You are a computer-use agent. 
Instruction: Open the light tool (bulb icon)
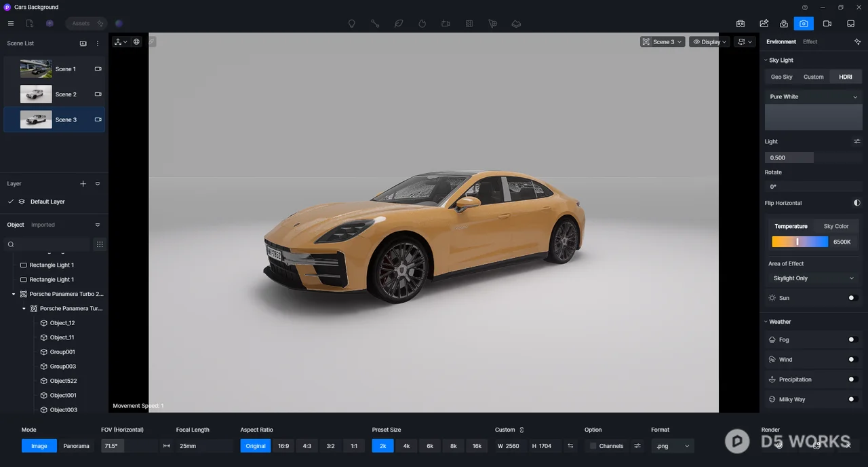351,23
